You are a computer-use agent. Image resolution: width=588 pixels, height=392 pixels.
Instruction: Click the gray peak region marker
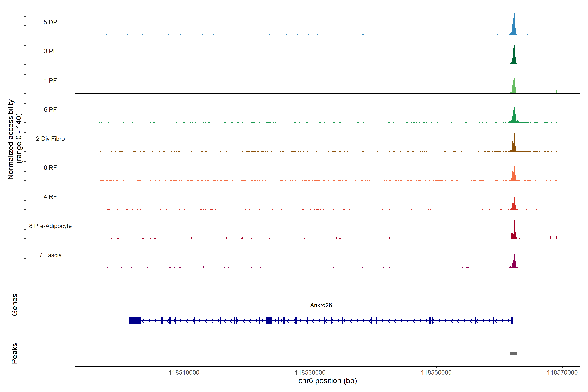pos(513,353)
